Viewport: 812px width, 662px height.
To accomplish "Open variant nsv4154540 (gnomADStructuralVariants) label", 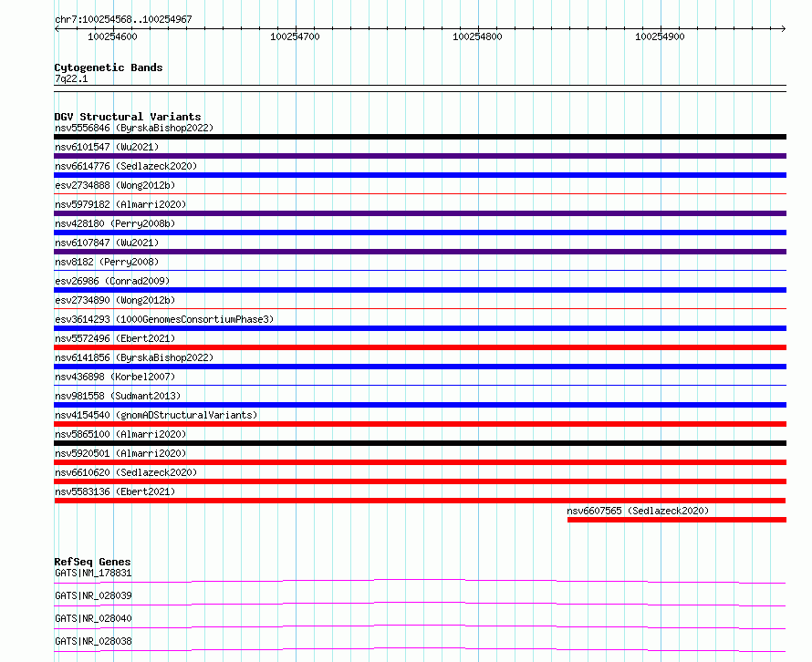I will pyautogui.click(x=156, y=415).
